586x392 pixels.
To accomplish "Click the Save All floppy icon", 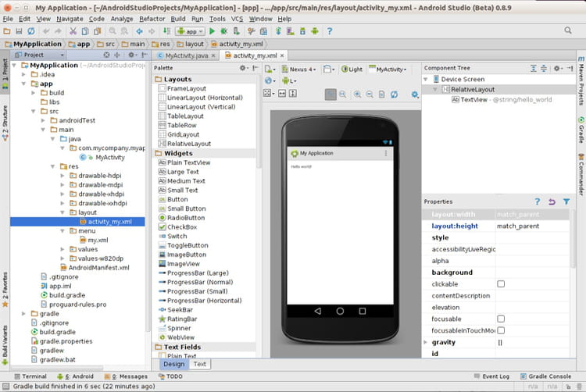I will [x=19, y=31].
